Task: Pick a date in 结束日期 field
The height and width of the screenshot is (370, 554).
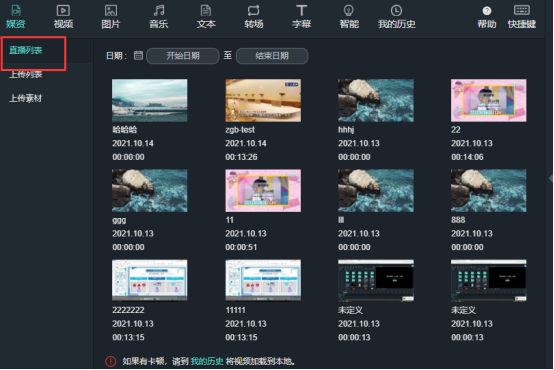Action: [x=272, y=56]
